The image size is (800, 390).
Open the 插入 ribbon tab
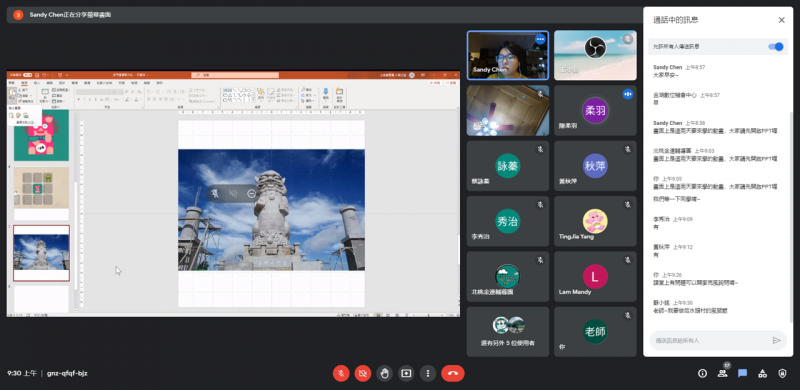37,83
